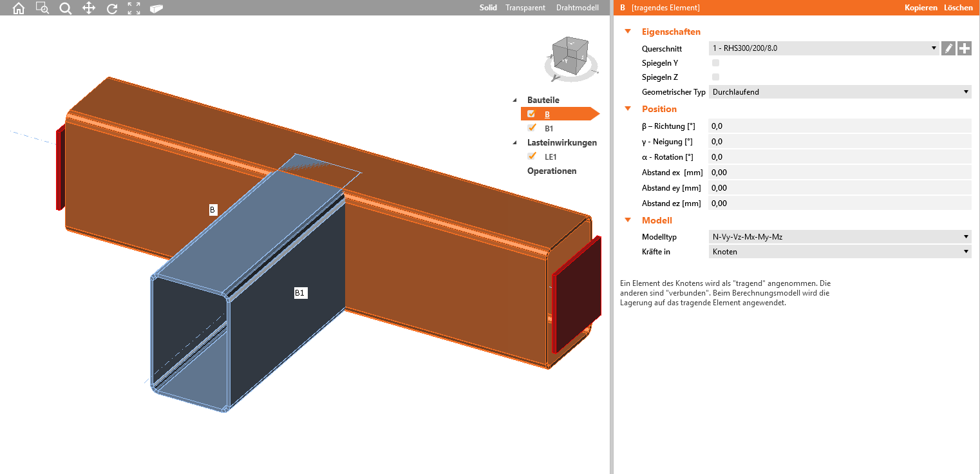The image size is (980, 474).
Task: Click the Abstand ex input field
Action: [840, 173]
